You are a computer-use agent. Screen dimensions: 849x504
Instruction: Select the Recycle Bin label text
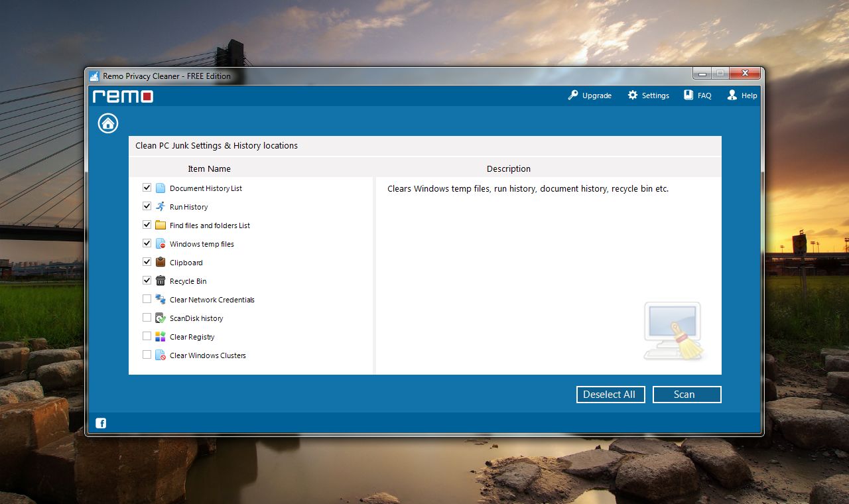[x=188, y=281]
